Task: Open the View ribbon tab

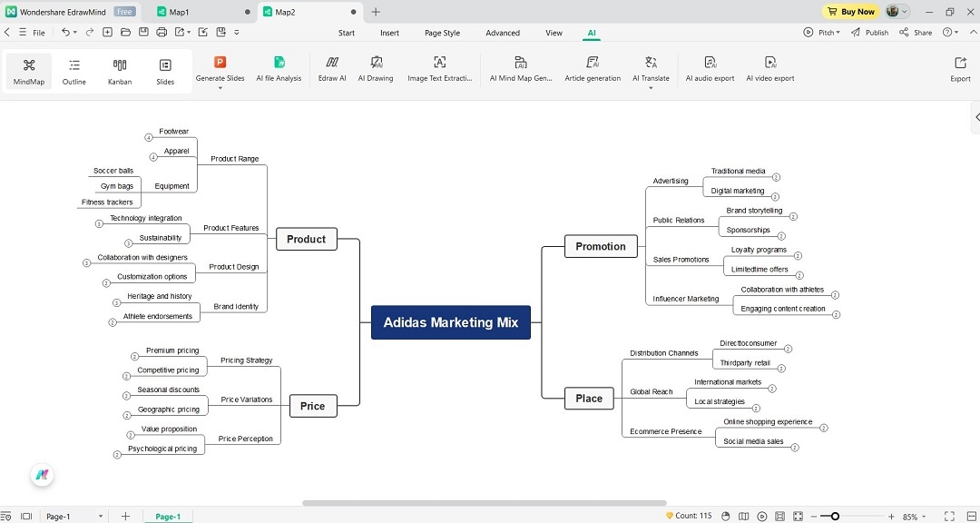Action: coord(554,33)
